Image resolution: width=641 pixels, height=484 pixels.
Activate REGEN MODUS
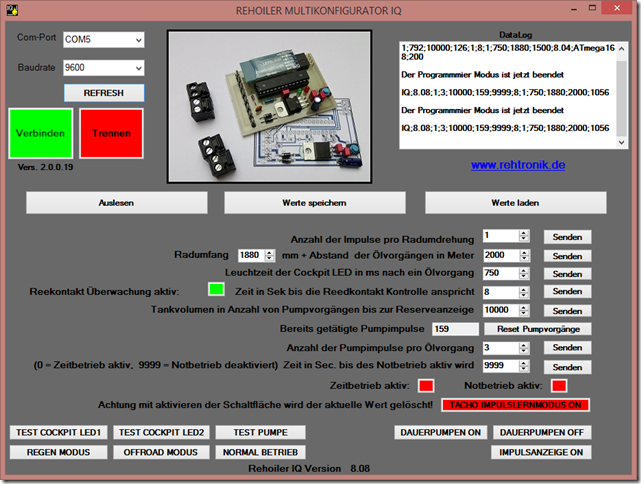point(58,452)
